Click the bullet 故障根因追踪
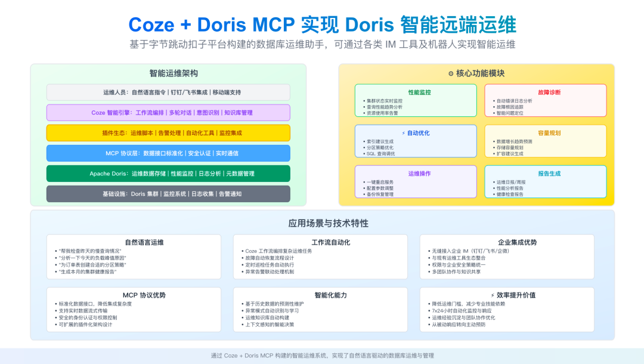This screenshot has height=364, width=644. click(510, 107)
